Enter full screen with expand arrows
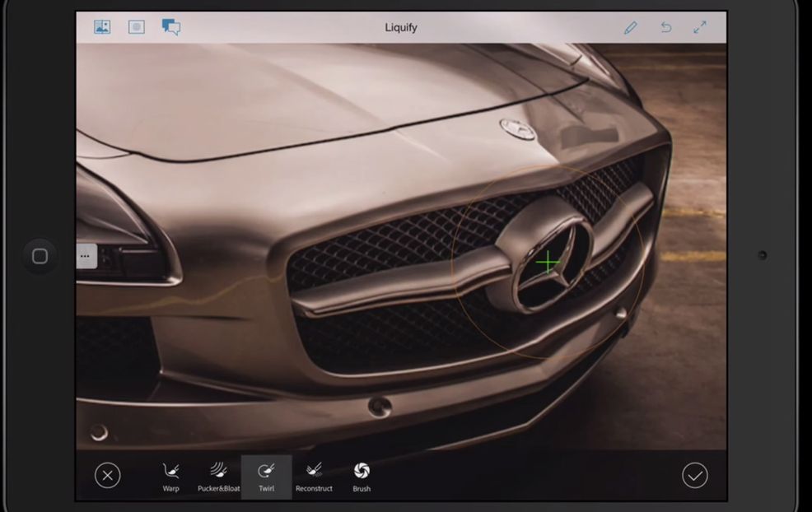Image resolution: width=812 pixels, height=512 pixels. click(x=700, y=27)
